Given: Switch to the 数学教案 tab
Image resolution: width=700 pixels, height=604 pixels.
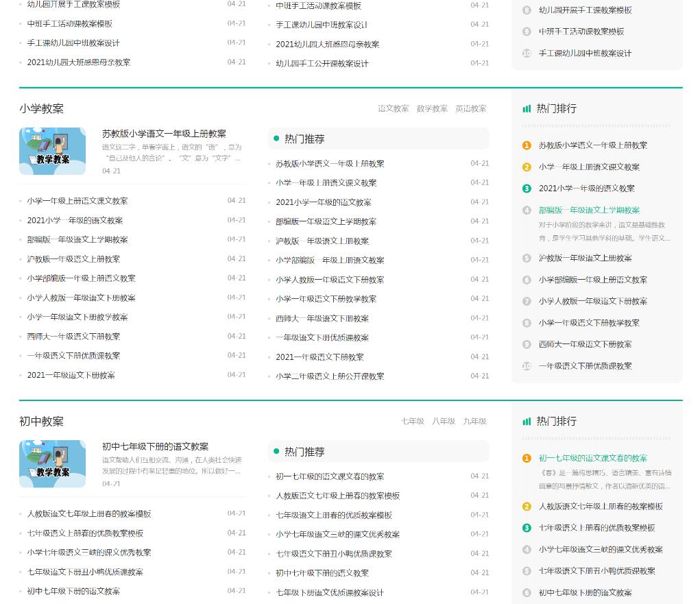Looking at the screenshot, I should [432, 109].
